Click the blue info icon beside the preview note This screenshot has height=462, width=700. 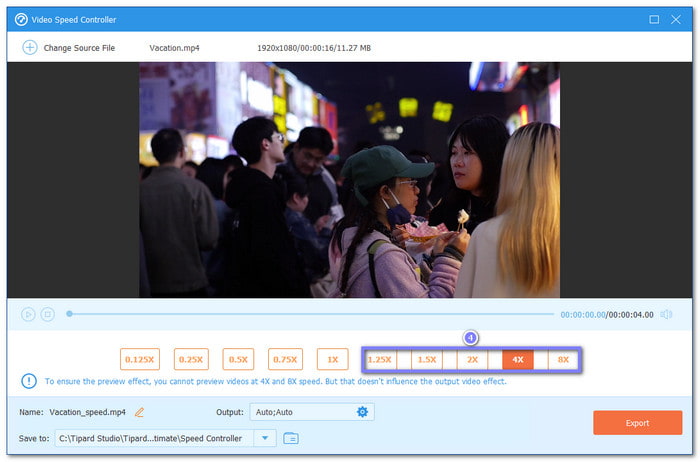29,381
